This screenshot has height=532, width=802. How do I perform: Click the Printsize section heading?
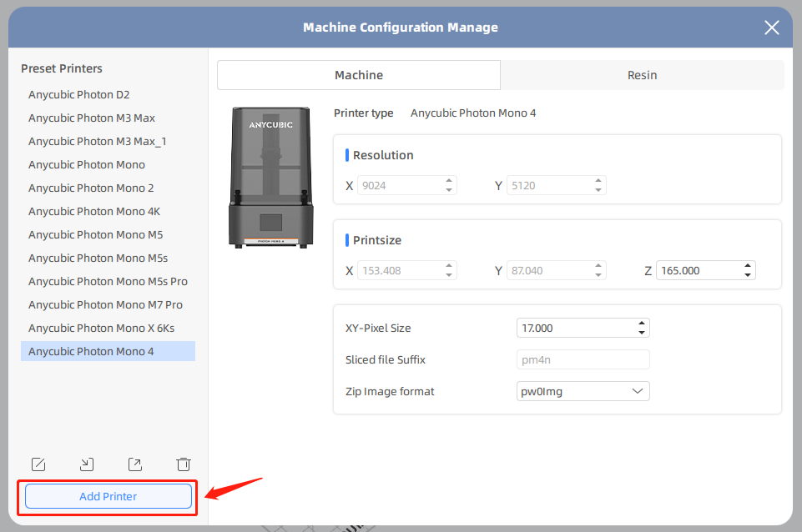pos(377,240)
